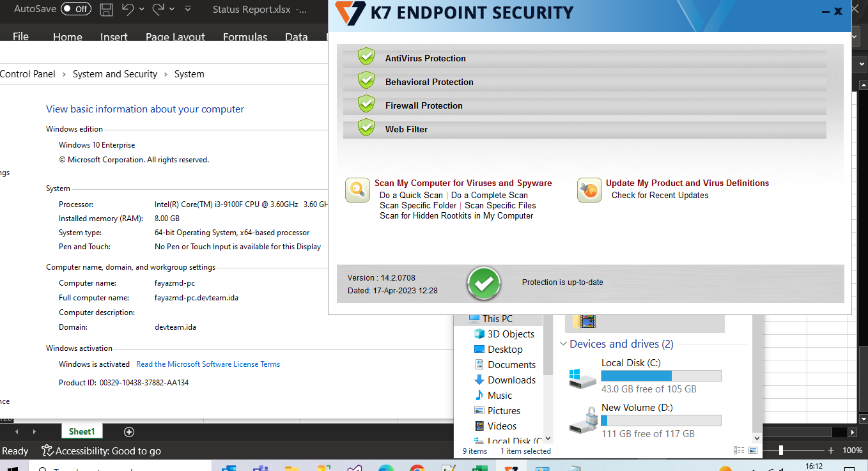
Task: Open the Undo history dropdown arrow
Action: tap(142, 10)
